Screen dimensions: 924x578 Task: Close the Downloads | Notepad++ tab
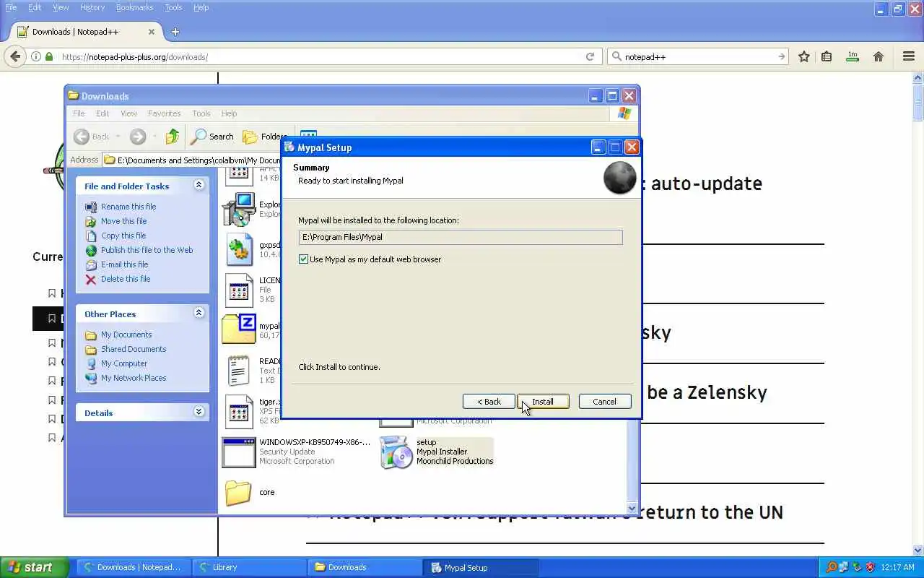tap(152, 32)
